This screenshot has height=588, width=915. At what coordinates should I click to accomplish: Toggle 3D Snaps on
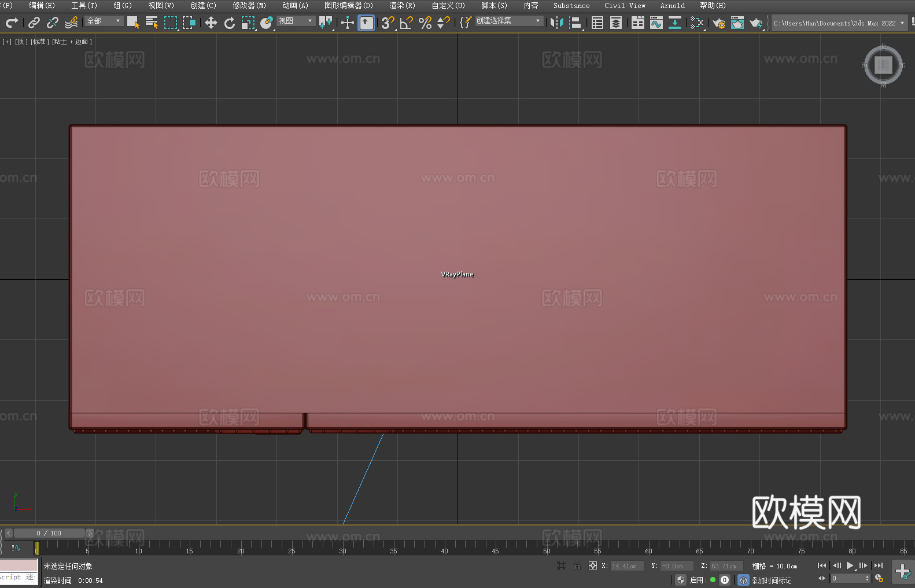coord(388,23)
